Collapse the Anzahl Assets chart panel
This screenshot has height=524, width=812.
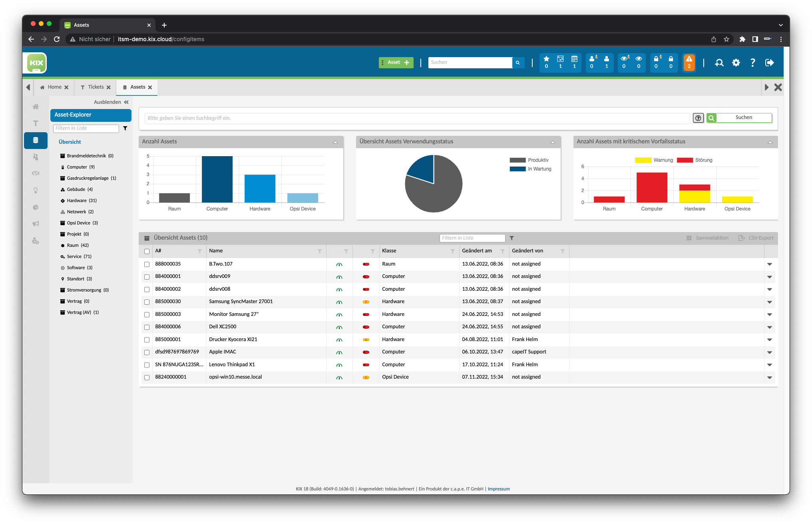click(x=336, y=142)
